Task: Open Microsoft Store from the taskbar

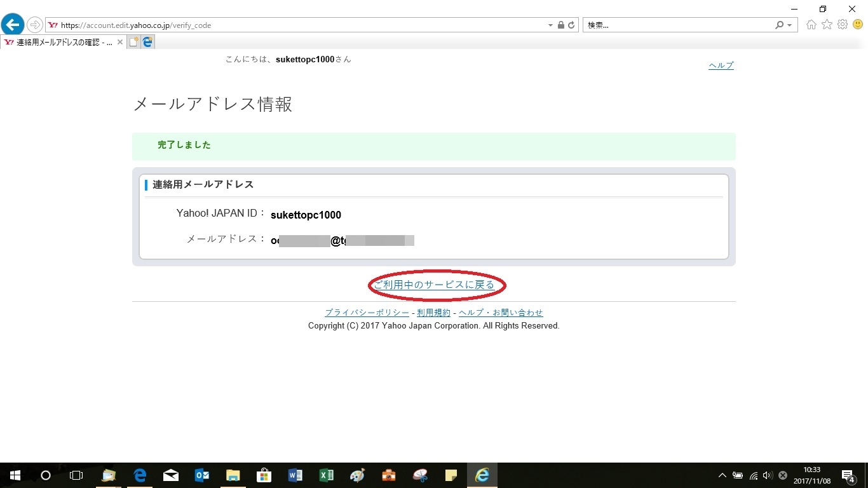Action: (x=264, y=475)
